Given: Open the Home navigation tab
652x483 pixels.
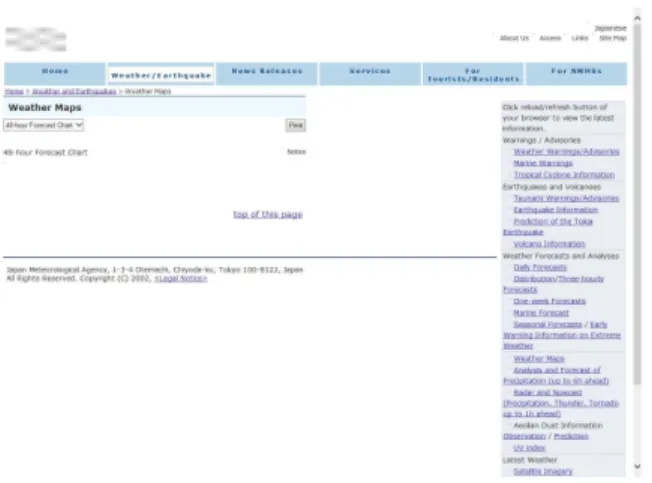Looking at the screenshot, I should pos(55,74).
